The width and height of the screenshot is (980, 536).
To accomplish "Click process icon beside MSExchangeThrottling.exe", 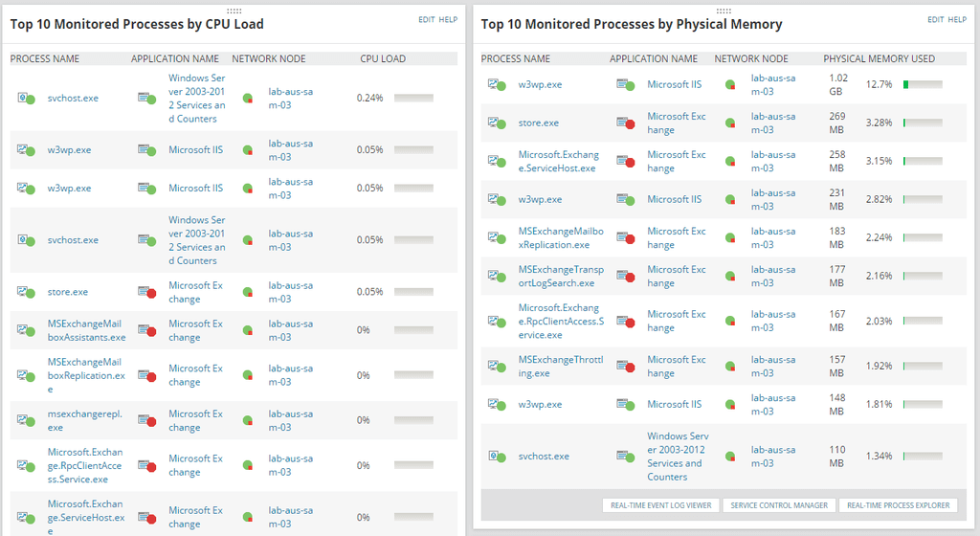I will [x=497, y=367].
